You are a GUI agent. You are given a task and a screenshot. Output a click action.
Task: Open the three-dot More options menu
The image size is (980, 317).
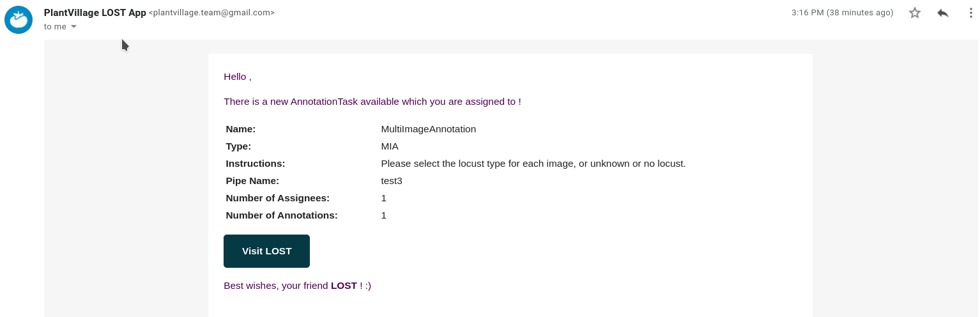click(x=970, y=13)
